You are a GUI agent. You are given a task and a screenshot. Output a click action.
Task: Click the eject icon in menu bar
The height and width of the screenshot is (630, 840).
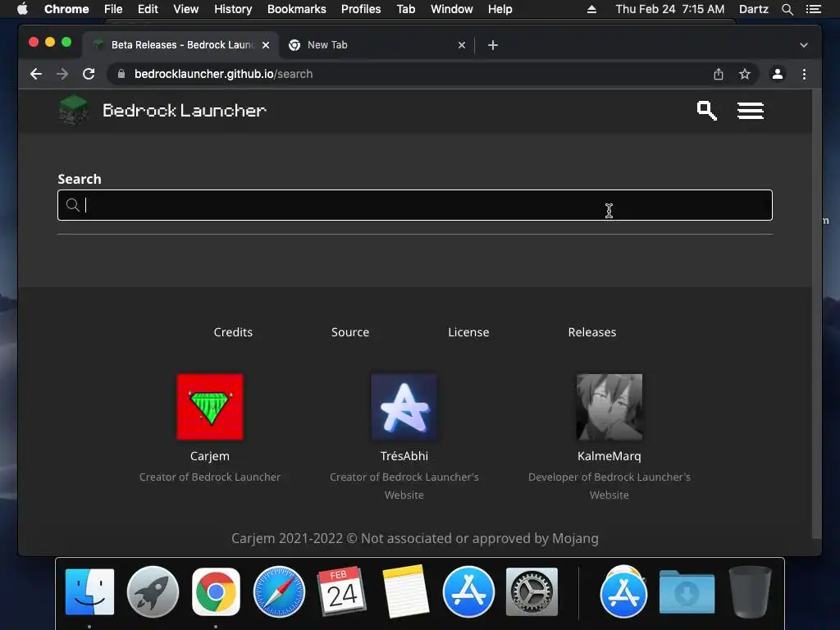592,9
